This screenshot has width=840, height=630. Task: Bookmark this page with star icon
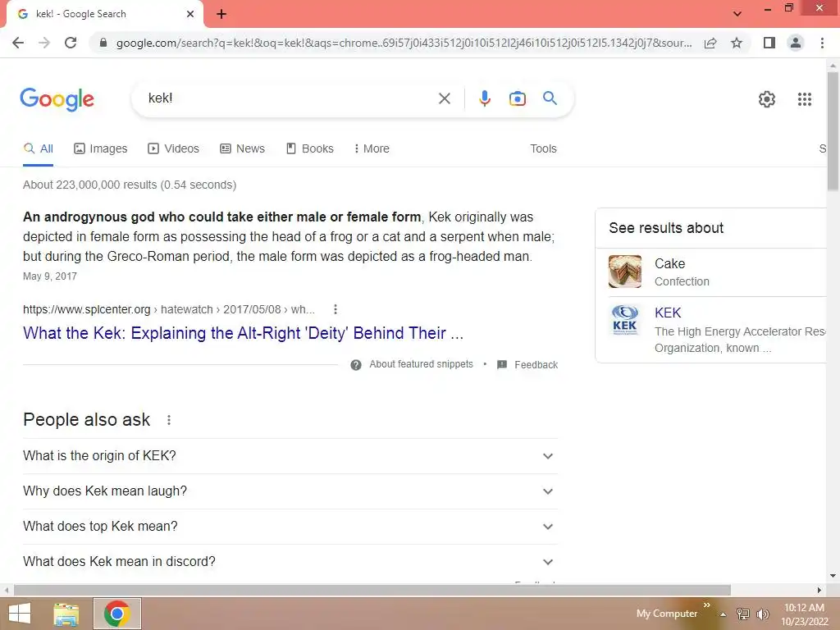(x=737, y=43)
